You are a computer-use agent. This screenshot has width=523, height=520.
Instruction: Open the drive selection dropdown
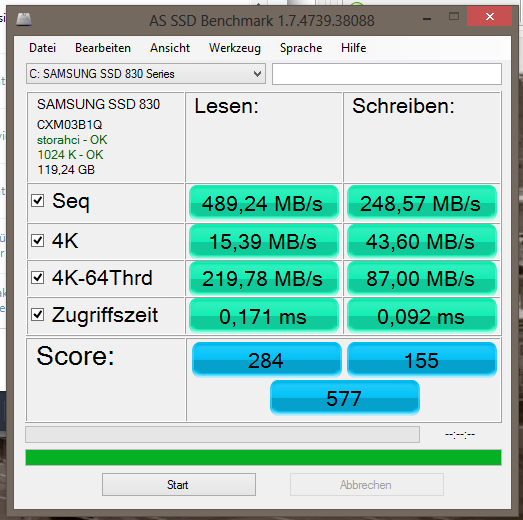pos(146,74)
